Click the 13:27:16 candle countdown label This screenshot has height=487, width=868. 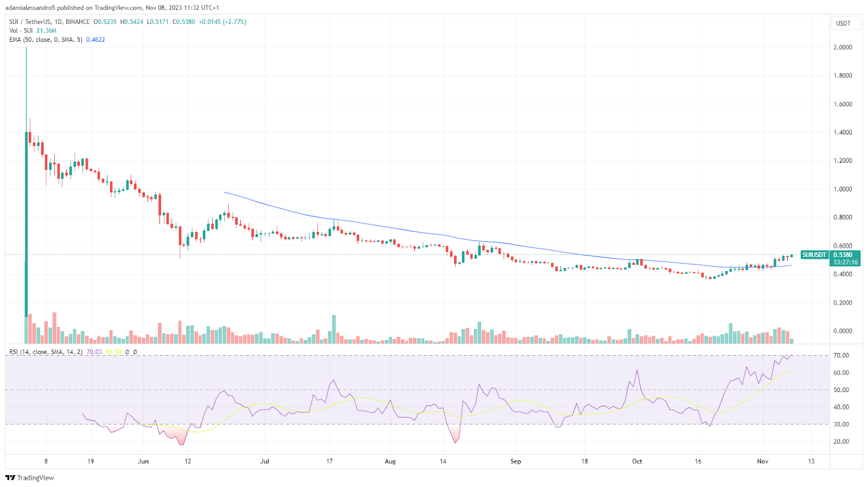[x=846, y=262]
